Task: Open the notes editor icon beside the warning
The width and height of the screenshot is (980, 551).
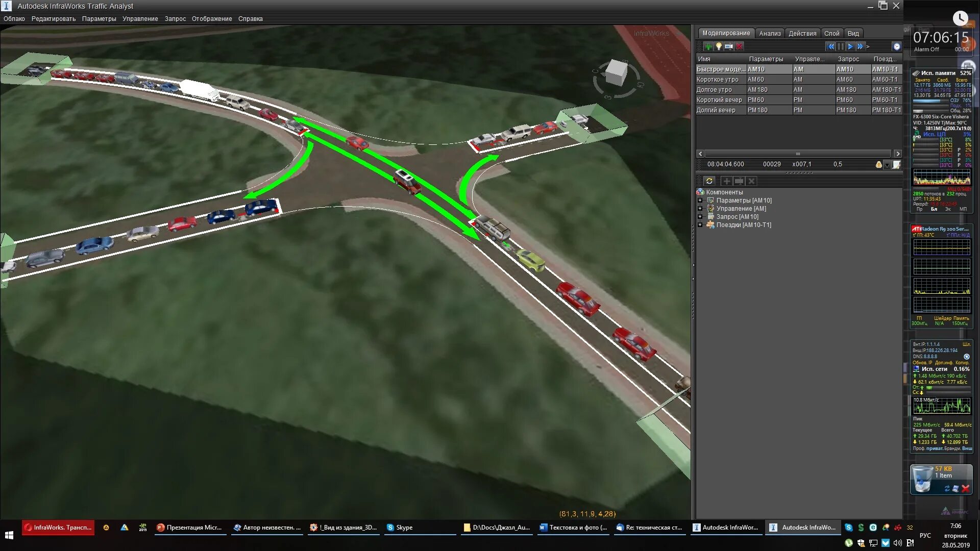Action: click(x=897, y=164)
